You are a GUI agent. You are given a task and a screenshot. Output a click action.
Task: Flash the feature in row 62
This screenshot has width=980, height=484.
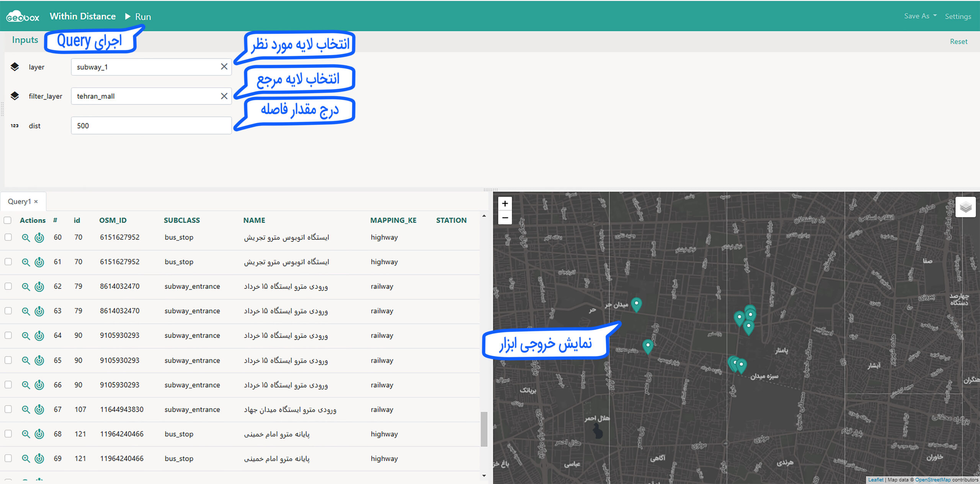(39, 286)
